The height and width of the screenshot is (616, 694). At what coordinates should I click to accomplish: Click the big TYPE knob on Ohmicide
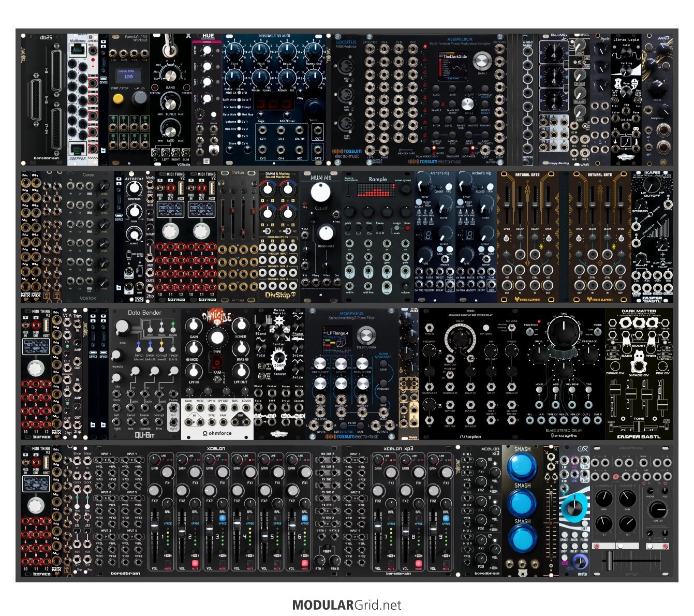(x=217, y=338)
